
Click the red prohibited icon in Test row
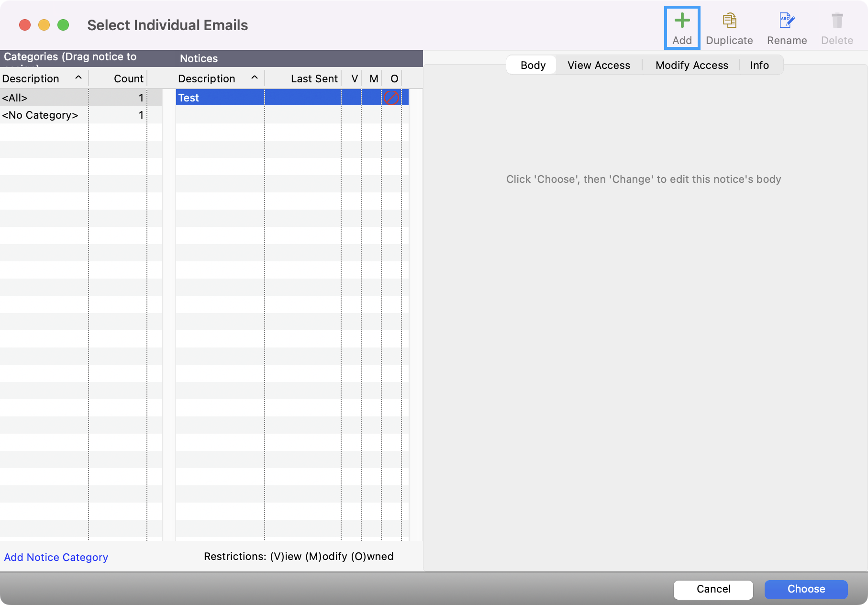pos(391,98)
